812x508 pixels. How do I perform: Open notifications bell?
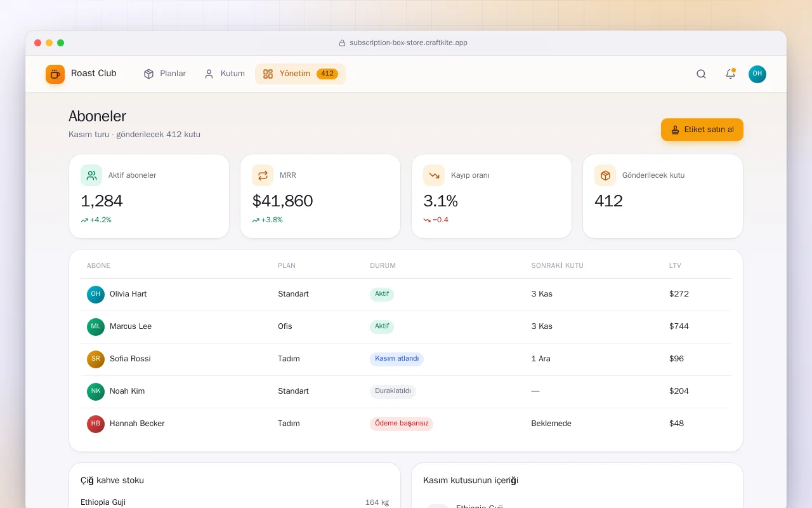click(730, 74)
